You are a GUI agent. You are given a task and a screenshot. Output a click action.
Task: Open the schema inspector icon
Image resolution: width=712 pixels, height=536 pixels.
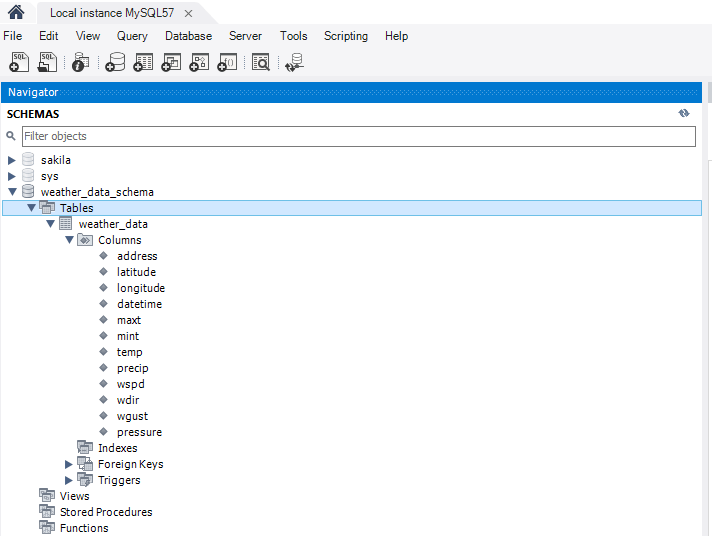coord(81,62)
